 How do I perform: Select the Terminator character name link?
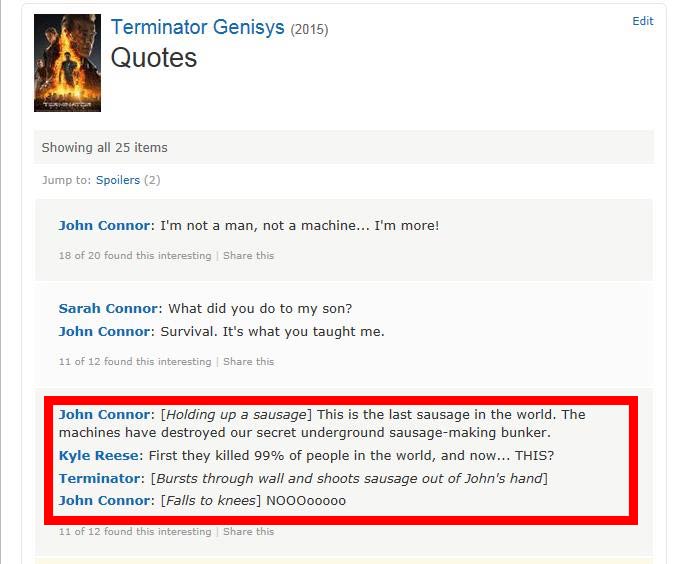pos(100,478)
